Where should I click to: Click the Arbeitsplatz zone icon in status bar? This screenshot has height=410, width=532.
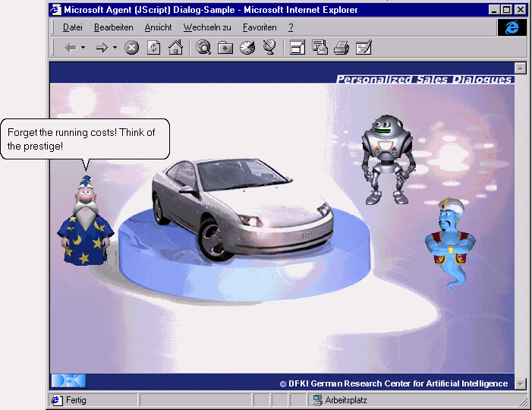tap(316, 400)
